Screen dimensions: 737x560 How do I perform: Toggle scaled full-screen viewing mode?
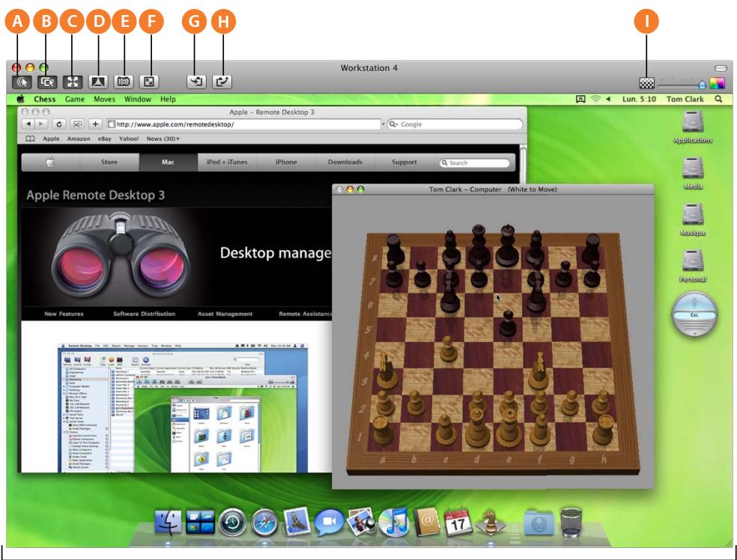pos(150,81)
